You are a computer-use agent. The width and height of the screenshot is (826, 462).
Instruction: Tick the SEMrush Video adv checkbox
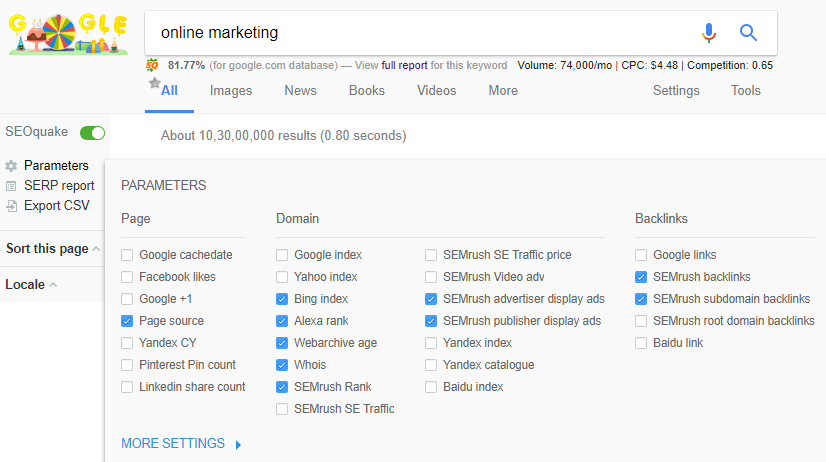(431, 277)
